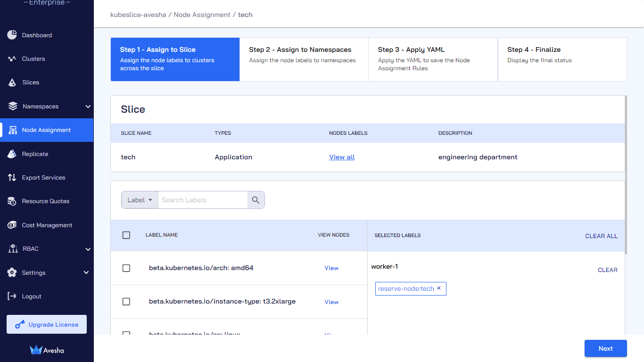Click the Next button
Viewport: 644px width, 362px height.
tap(606, 348)
